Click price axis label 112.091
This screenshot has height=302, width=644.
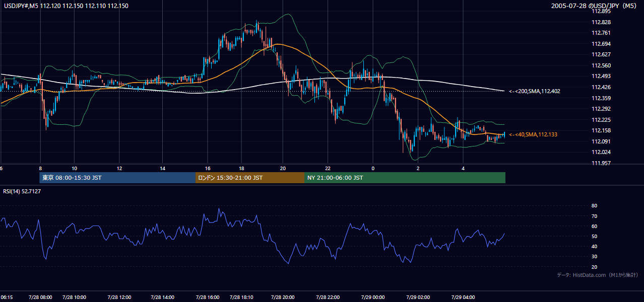(x=601, y=141)
